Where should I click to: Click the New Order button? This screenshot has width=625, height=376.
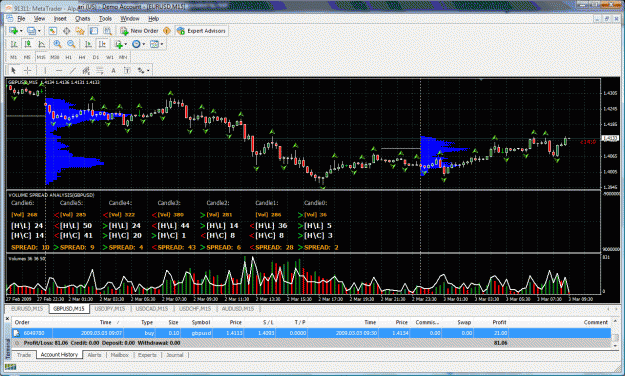point(140,31)
